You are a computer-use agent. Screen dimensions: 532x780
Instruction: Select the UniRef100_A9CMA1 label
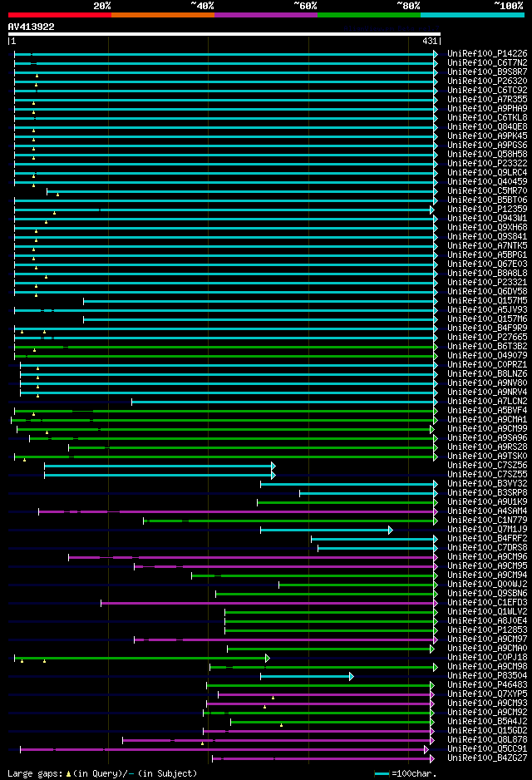click(487, 419)
